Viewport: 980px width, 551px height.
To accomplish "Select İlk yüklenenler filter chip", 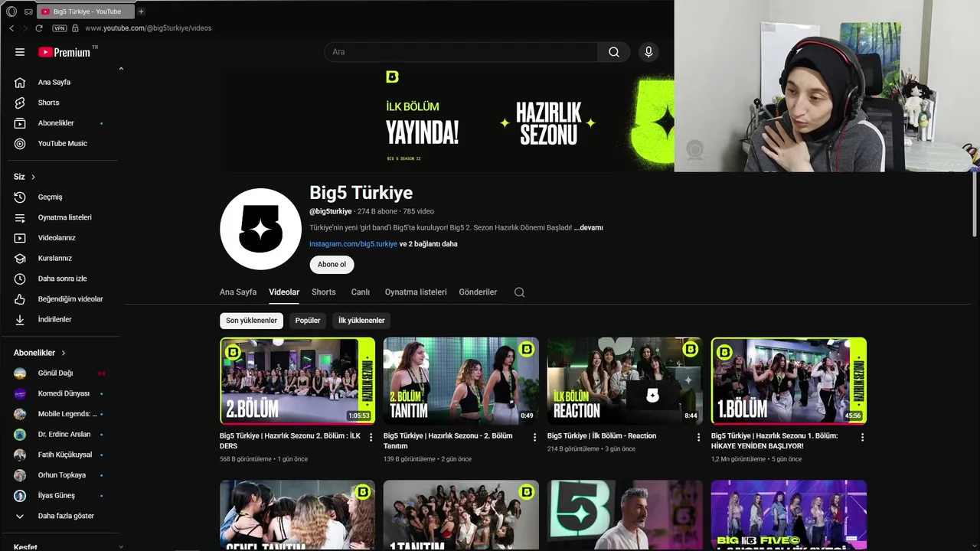I will [x=361, y=321].
